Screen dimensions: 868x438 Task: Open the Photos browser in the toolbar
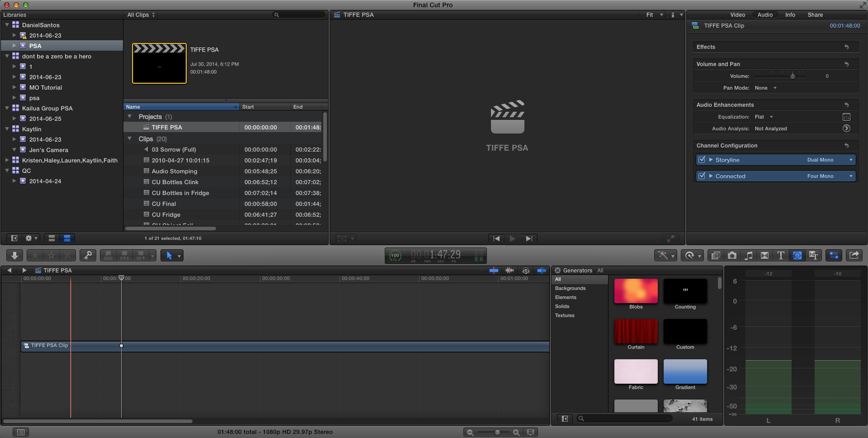click(732, 255)
